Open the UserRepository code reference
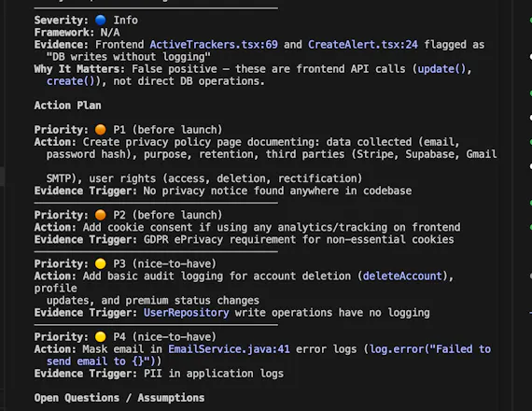 (x=186, y=313)
